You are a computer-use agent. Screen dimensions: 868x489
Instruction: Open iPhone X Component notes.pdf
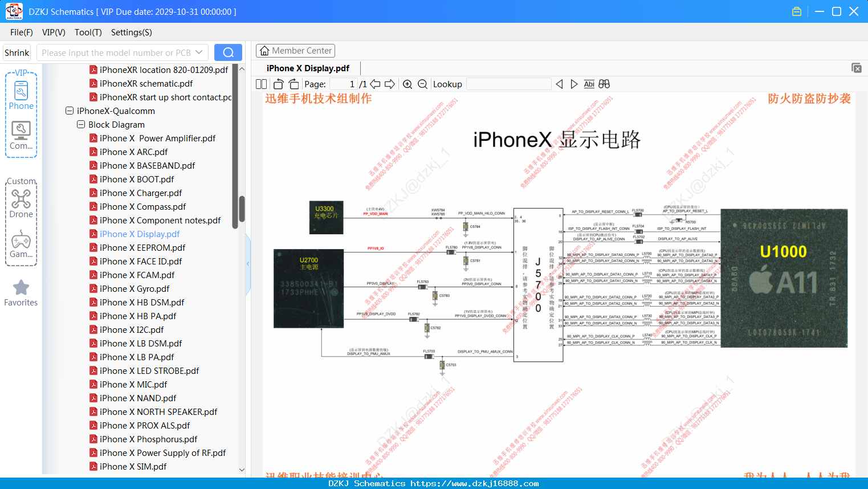[x=160, y=220]
